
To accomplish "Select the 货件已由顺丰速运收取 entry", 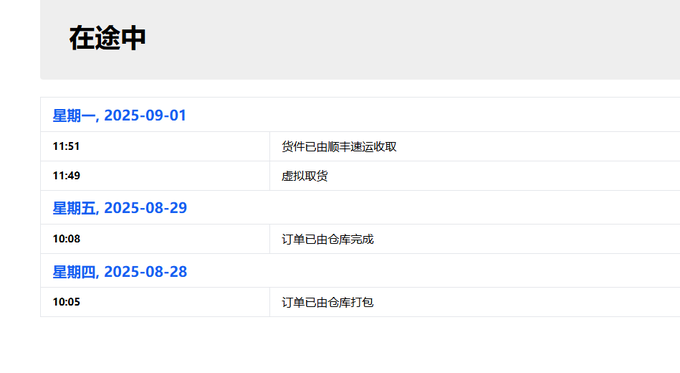I will (x=339, y=147).
